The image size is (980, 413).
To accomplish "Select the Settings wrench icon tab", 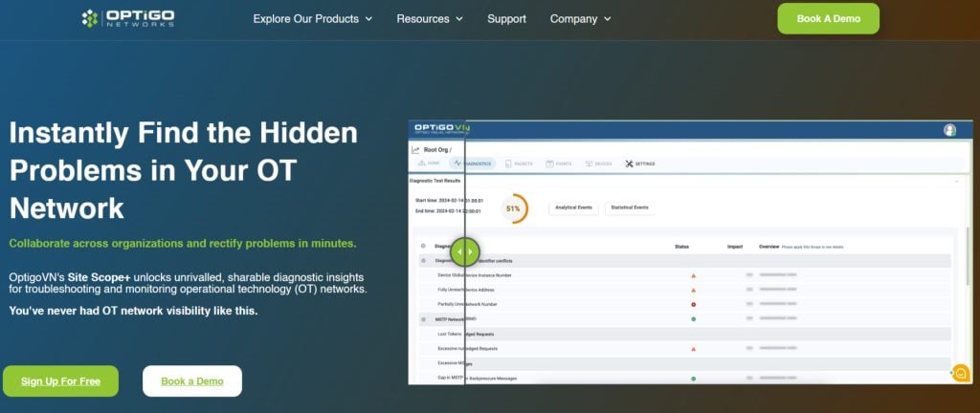I will coord(629,163).
